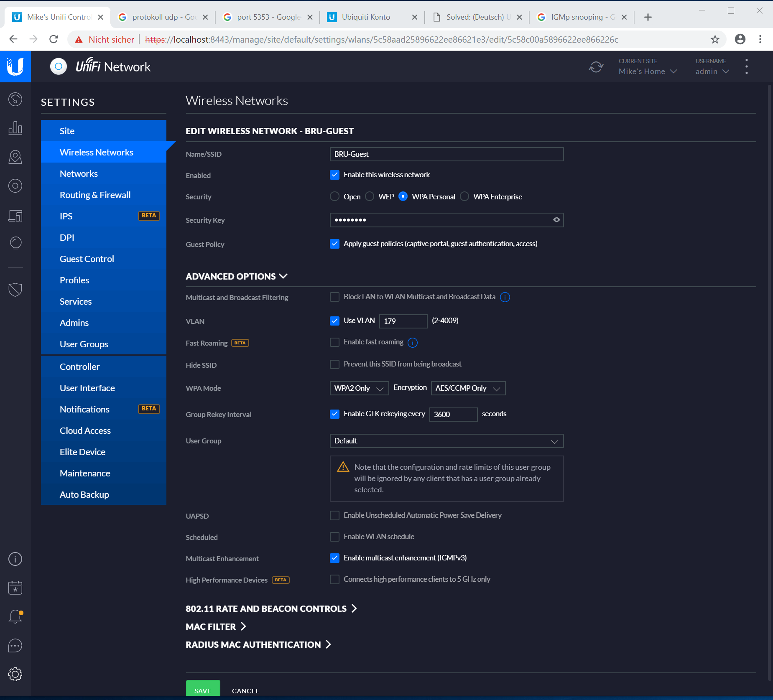Show the security key with eye icon

pos(556,220)
